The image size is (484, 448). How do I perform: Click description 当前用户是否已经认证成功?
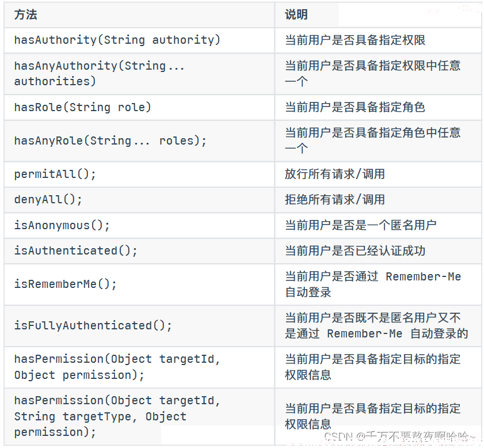click(x=355, y=250)
